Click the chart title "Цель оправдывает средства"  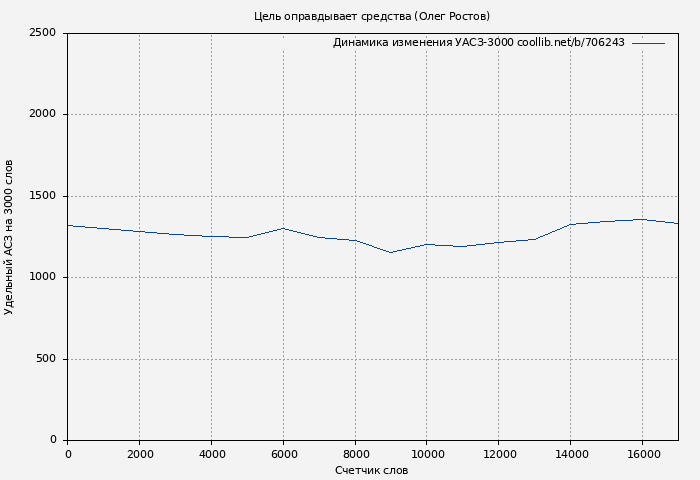coord(371,16)
